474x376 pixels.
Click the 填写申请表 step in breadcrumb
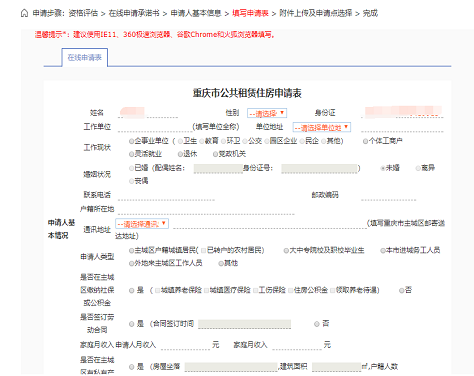point(250,13)
